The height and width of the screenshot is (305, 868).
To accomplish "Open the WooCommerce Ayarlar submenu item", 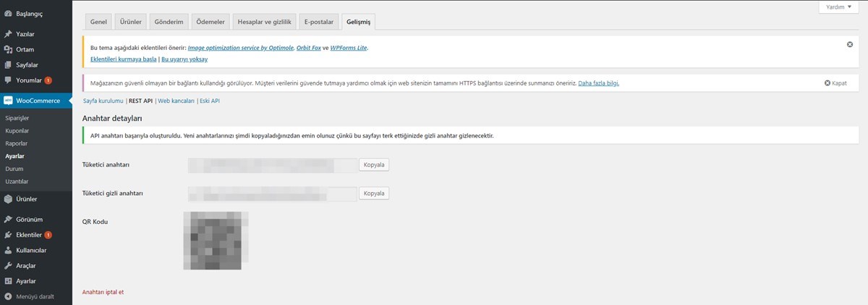I will [x=15, y=156].
